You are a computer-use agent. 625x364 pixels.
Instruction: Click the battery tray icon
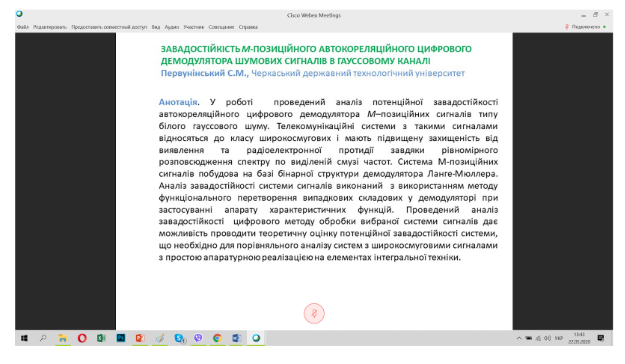[529, 338]
